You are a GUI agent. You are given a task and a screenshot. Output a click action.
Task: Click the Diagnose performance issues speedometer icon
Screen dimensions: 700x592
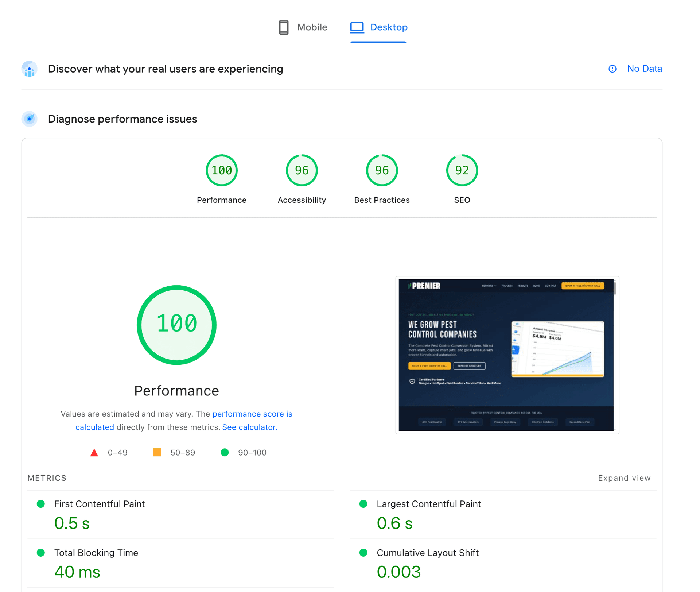click(x=29, y=119)
